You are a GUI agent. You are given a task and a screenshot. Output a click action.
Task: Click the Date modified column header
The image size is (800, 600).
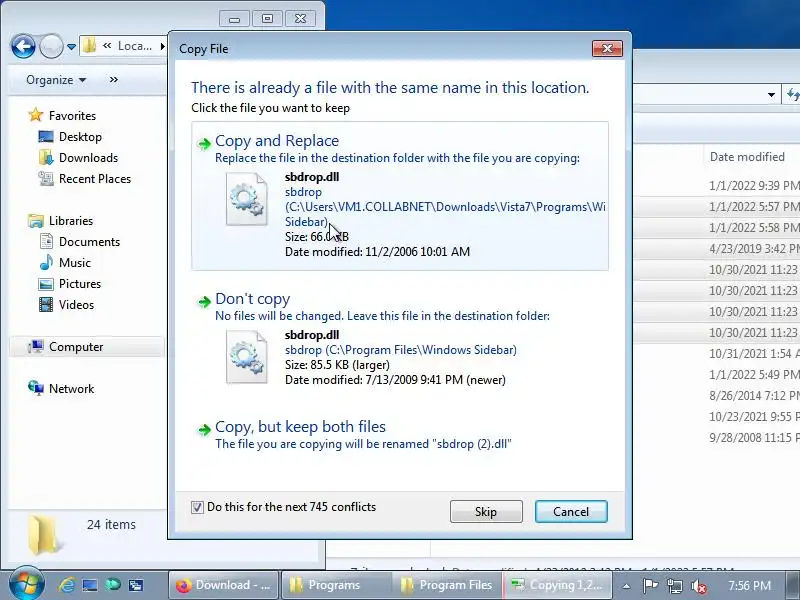pos(747,157)
